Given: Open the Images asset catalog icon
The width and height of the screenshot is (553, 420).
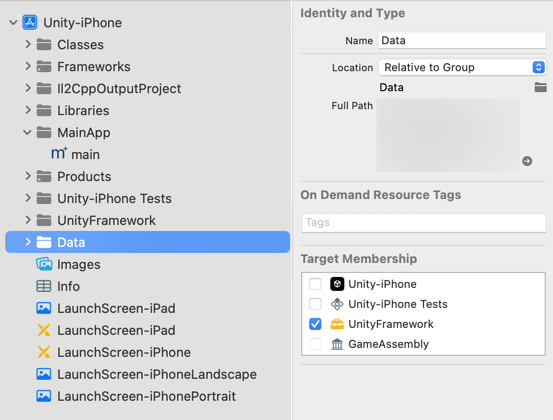Looking at the screenshot, I should (44, 264).
